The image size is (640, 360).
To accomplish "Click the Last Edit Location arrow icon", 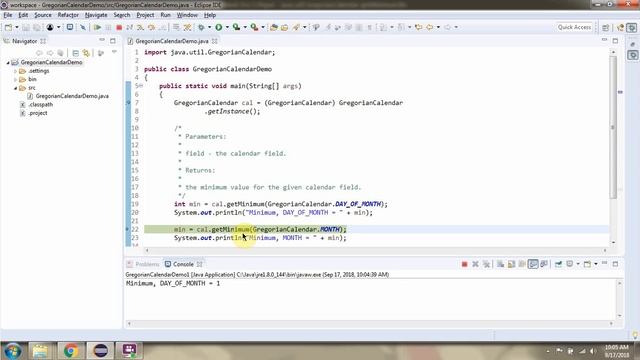I will (418, 27).
